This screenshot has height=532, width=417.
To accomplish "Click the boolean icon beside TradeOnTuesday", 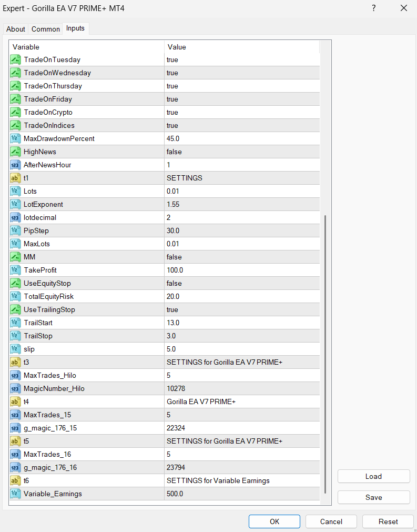I will (x=15, y=60).
